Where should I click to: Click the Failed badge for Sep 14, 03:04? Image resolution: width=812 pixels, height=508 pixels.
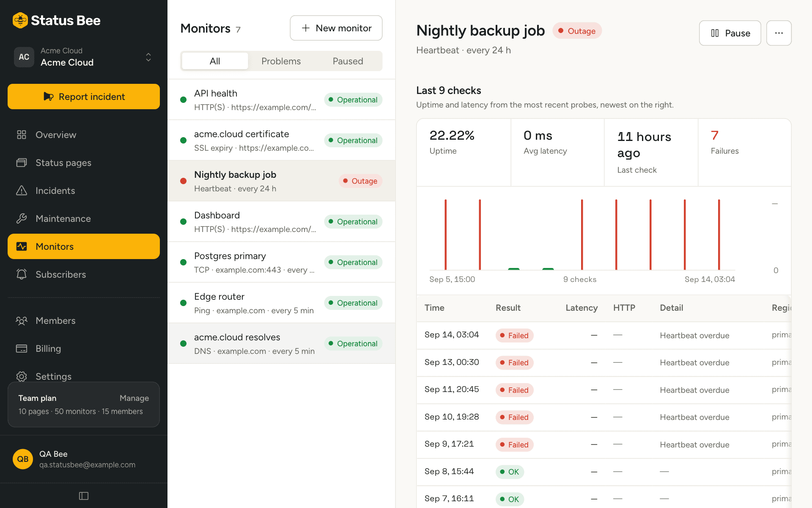coord(514,335)
